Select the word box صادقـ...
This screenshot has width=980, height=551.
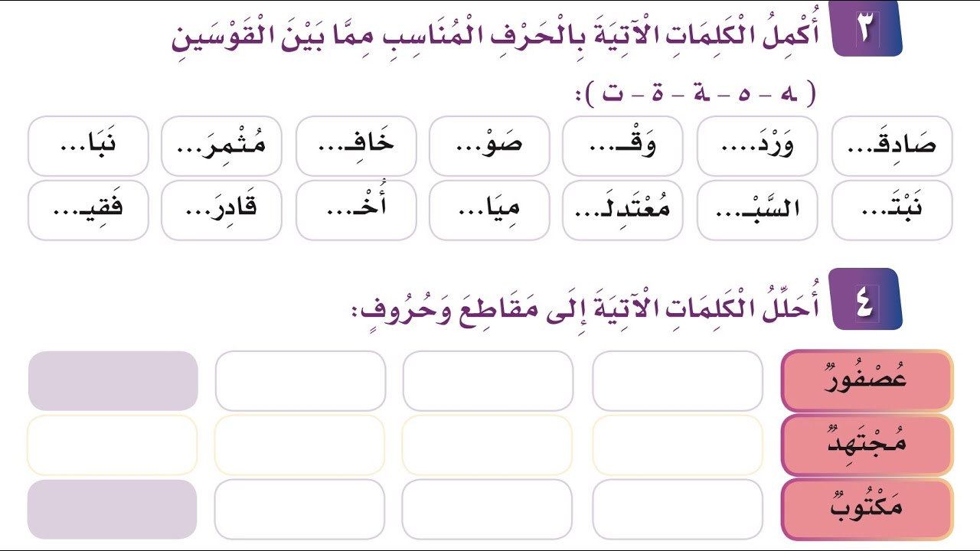pyautogui.click(x=892, y=146)
